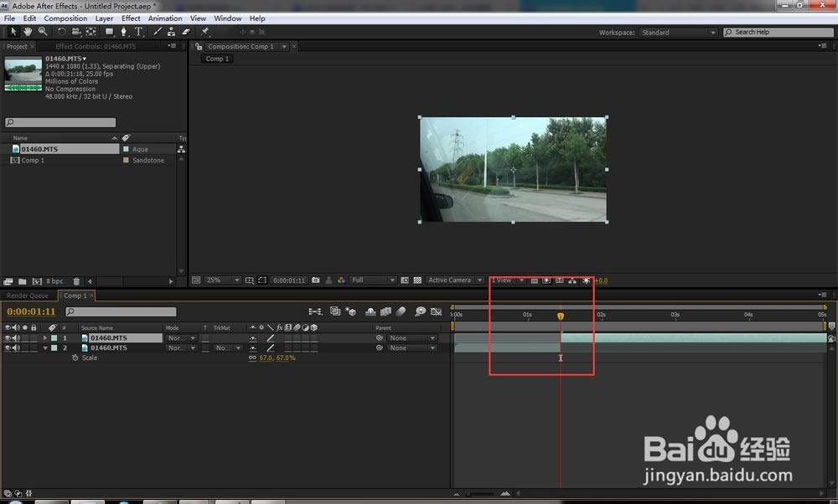Enable Motion Blur for composition
Viewport: 838px width, 504px height.
point(401,311)
